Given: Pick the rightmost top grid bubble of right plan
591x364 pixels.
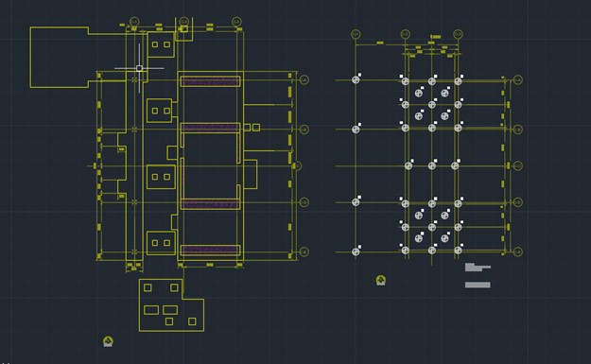Looking at the screenshot, I should click(458, 34).
